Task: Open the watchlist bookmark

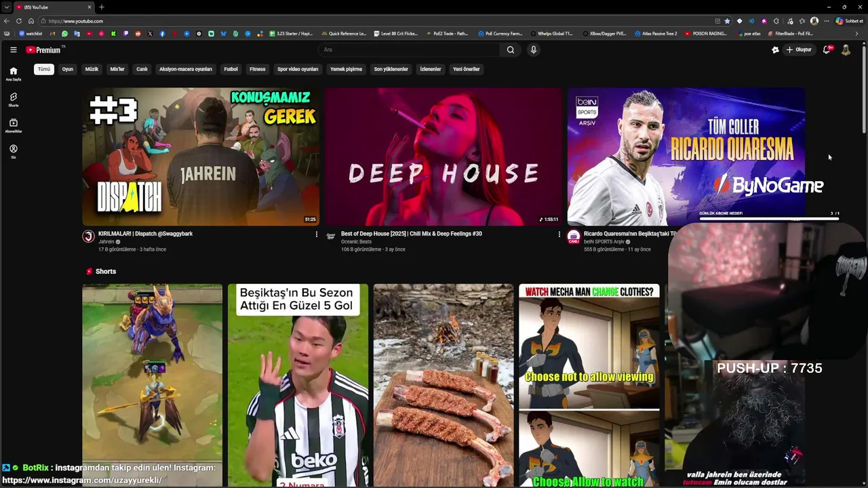Action: point(31,33)
